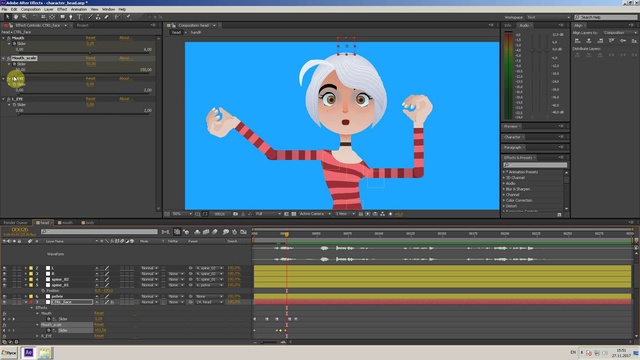Click the show channel RGB icon
This screenshot has height=360, width=640.
coord(250,214)
